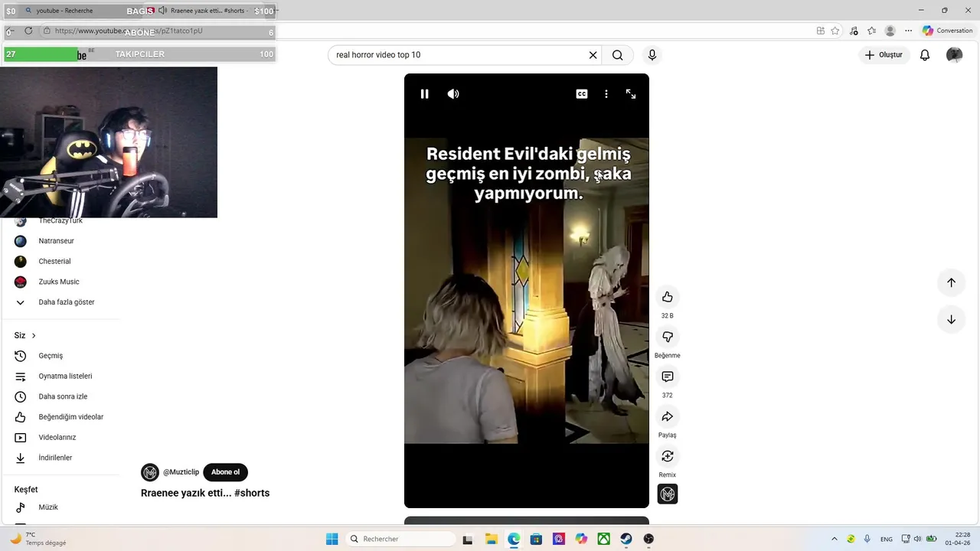Open Geçmiş watch history
The width and height of the screenshot is (980, 551).
coord(51,356)
